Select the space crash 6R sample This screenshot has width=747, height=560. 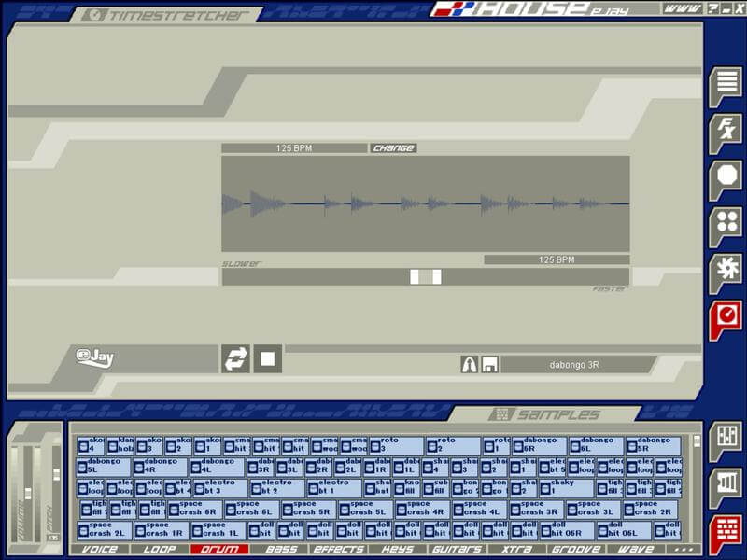pos(195,511)
